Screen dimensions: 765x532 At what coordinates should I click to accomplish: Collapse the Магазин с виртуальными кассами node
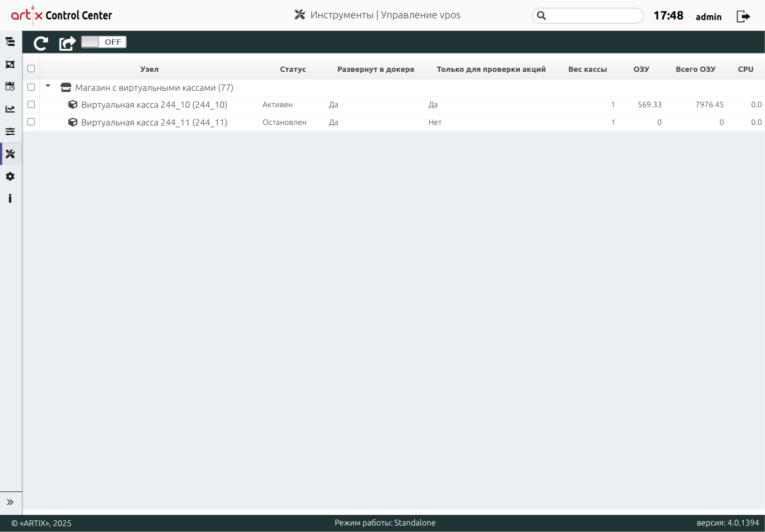[48, 87]
